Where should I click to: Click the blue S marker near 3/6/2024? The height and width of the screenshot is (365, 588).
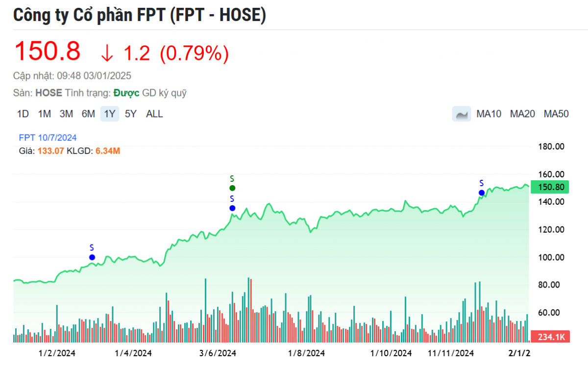point(232,208)
